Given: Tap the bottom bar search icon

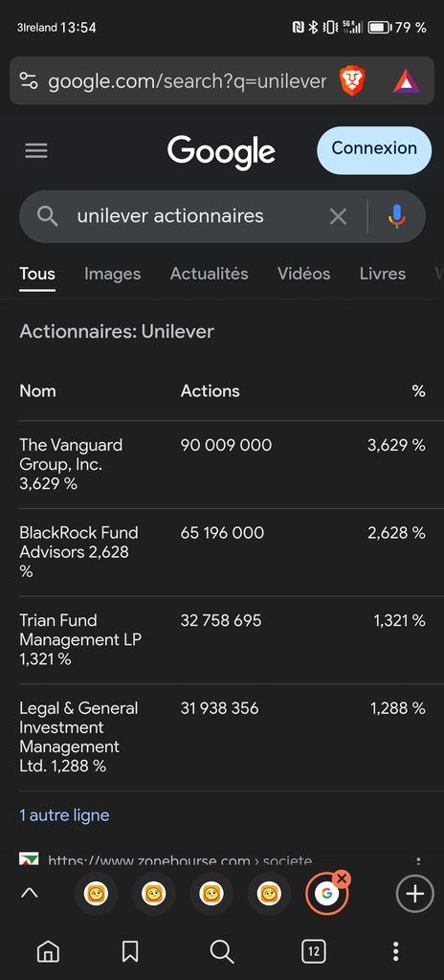Looking at the screenshot, I should pos(221,951).
